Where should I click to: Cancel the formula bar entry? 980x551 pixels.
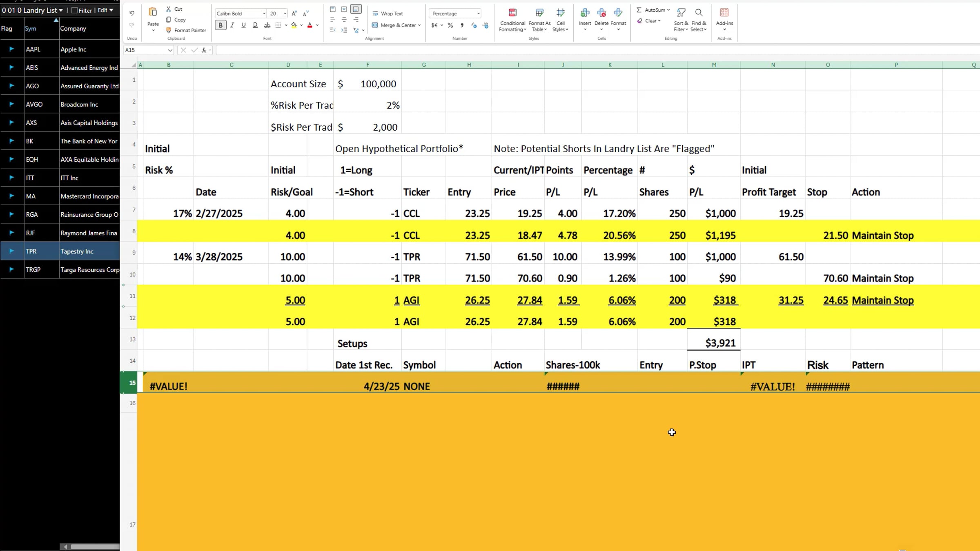(183, 50)
